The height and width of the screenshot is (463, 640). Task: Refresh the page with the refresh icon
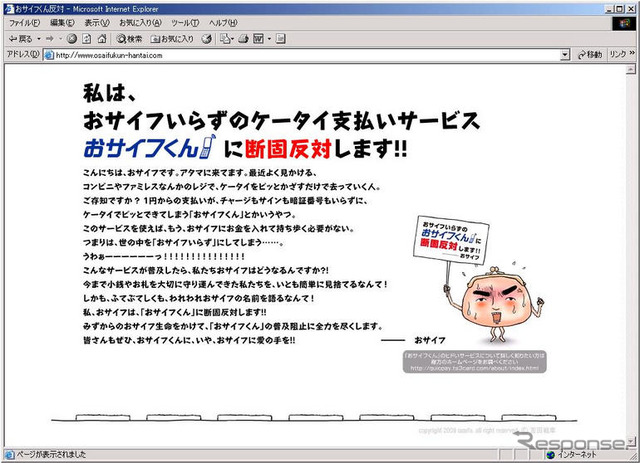point(87,39)
